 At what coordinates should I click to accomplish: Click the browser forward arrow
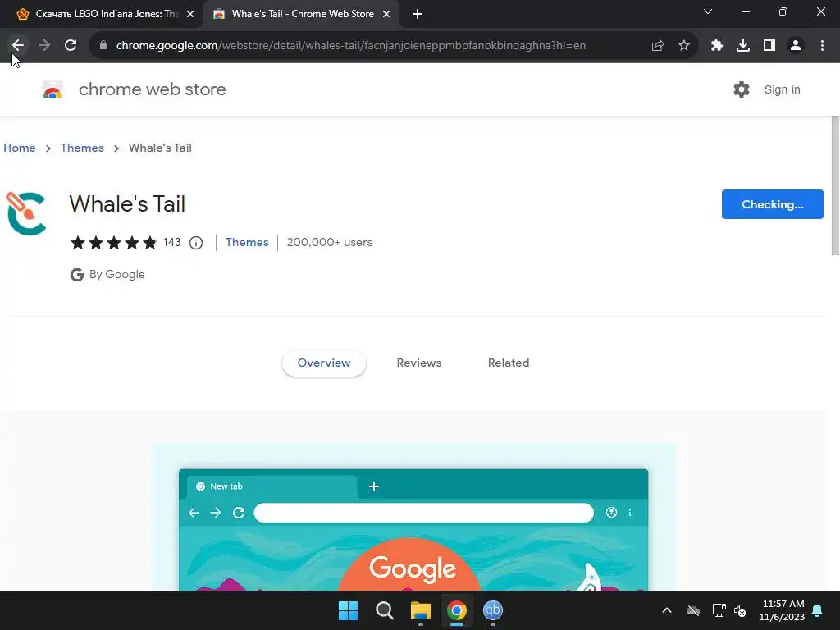click(44, 46)
